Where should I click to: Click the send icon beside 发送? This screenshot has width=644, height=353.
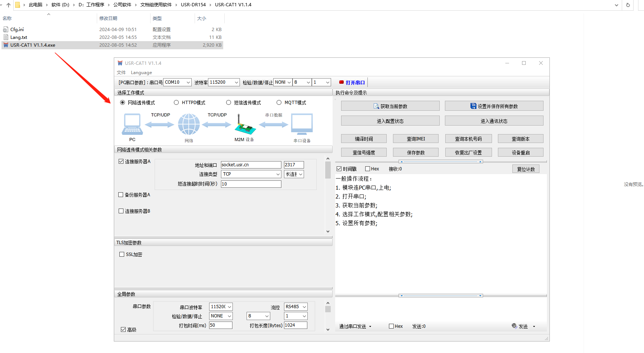pos(514,326)
